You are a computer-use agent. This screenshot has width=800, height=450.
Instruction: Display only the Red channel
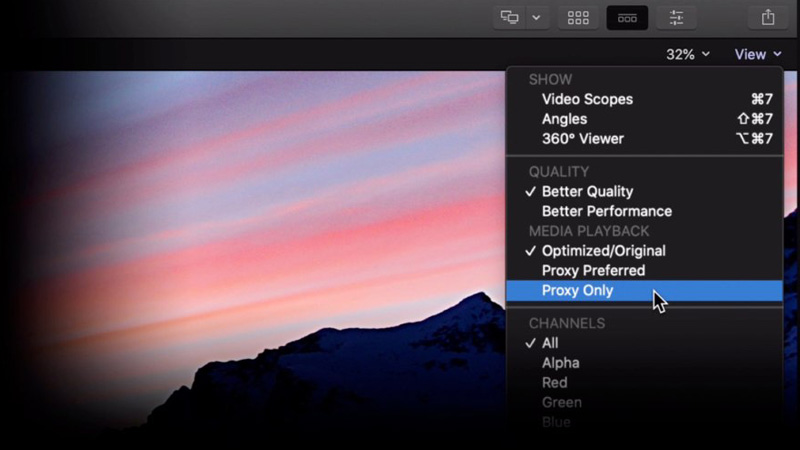(554, 383)
